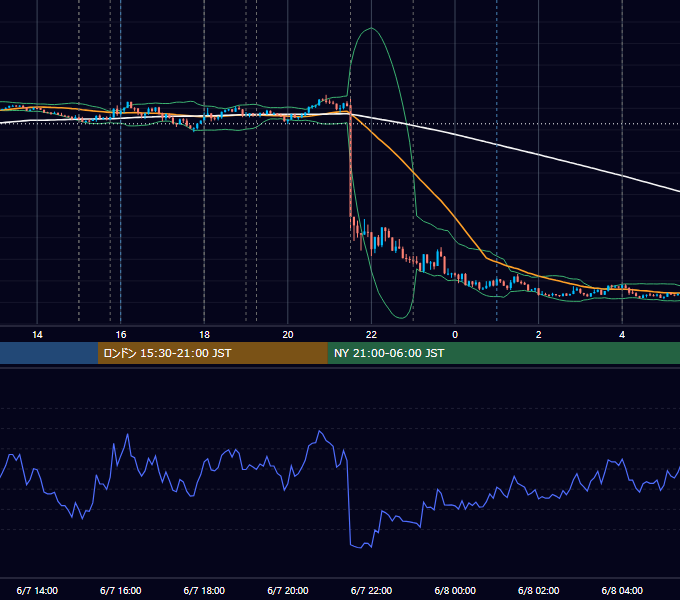Click the oscillator peak just before the crash

tap(320, 431)
